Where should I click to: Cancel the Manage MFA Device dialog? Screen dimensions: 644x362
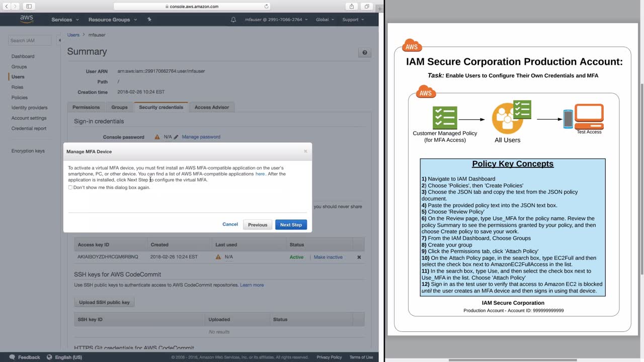tap(230, 224)
